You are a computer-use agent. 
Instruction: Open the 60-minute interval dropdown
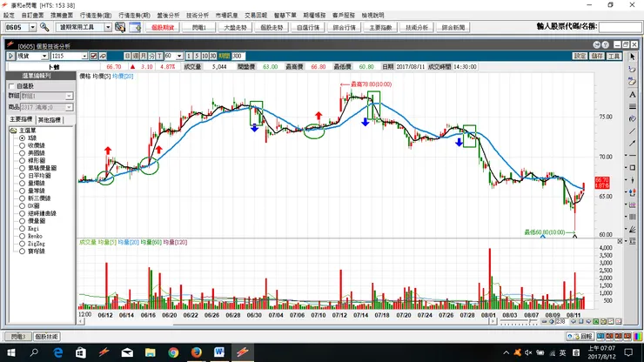179,56
